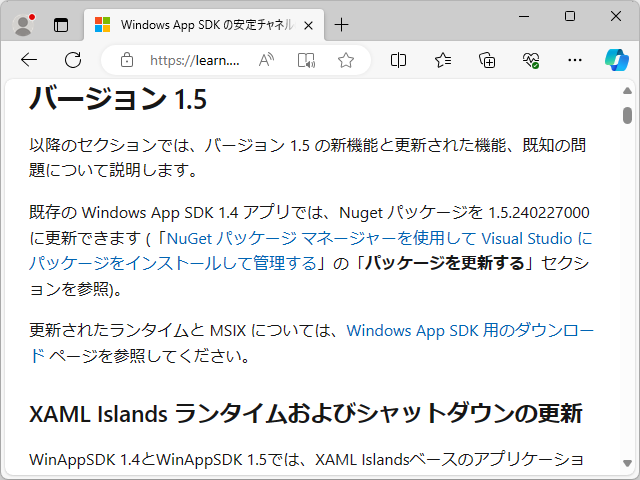The image size is (640, 480).
Task: Click bold text パッケージを更新する
Action: pyautogui.click(x=444, y=263)
